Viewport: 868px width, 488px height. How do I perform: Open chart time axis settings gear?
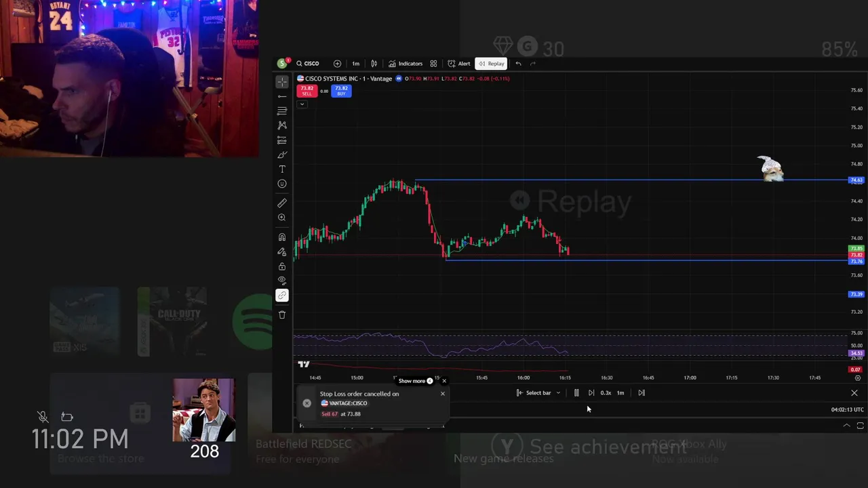858,378
